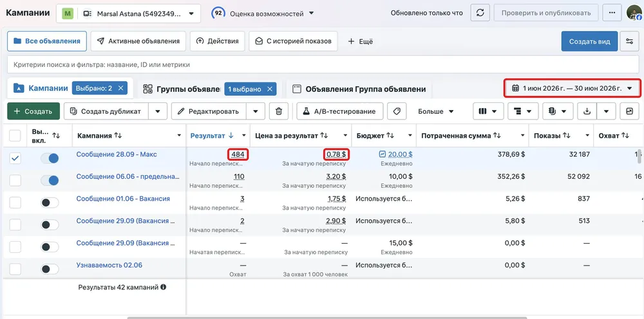
Task: Click the 20,00 $ budget value link
Action: click(401, 154)
